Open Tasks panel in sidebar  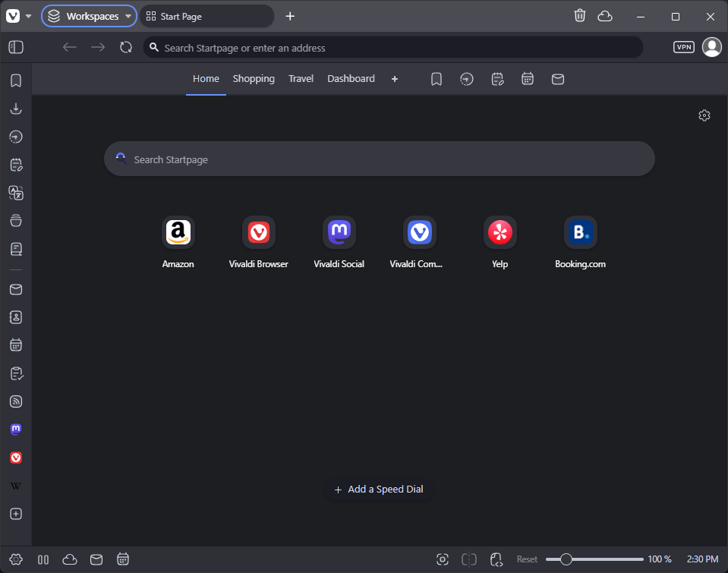pyautogui.click(x=16, y=373)
